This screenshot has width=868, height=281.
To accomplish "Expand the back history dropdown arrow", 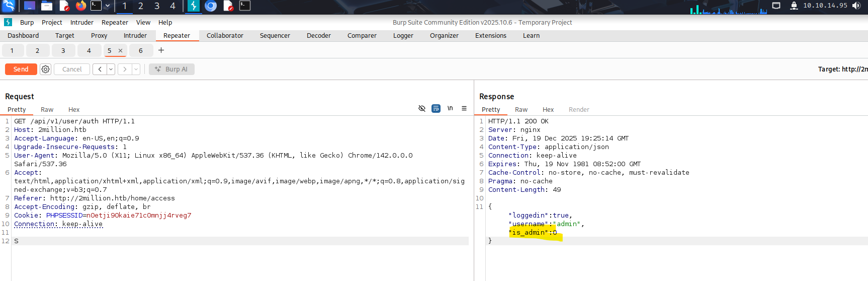I will tap(111, 69).
